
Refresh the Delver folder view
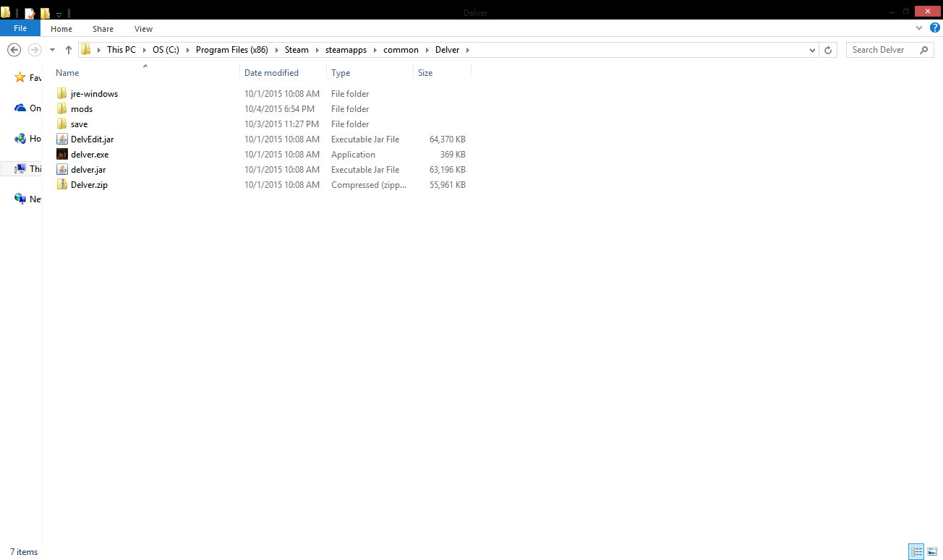click(x=829, y=50)
